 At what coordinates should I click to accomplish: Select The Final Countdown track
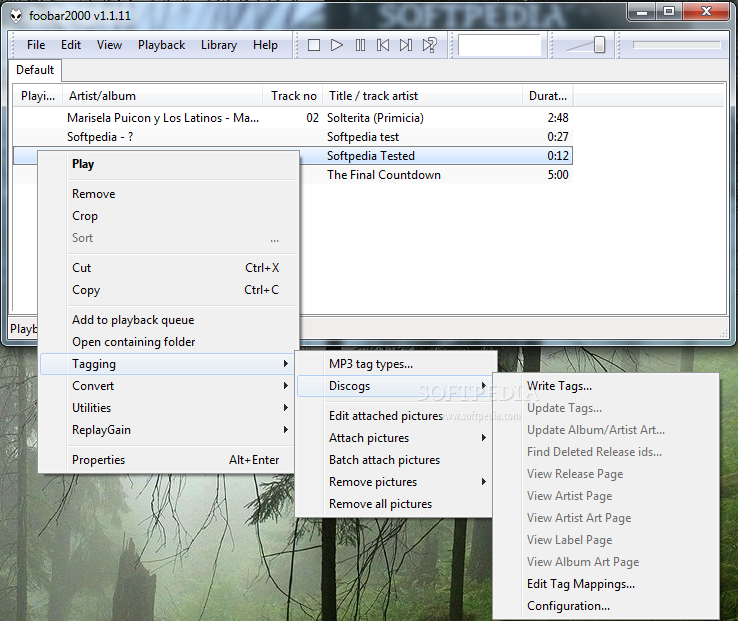384,175
